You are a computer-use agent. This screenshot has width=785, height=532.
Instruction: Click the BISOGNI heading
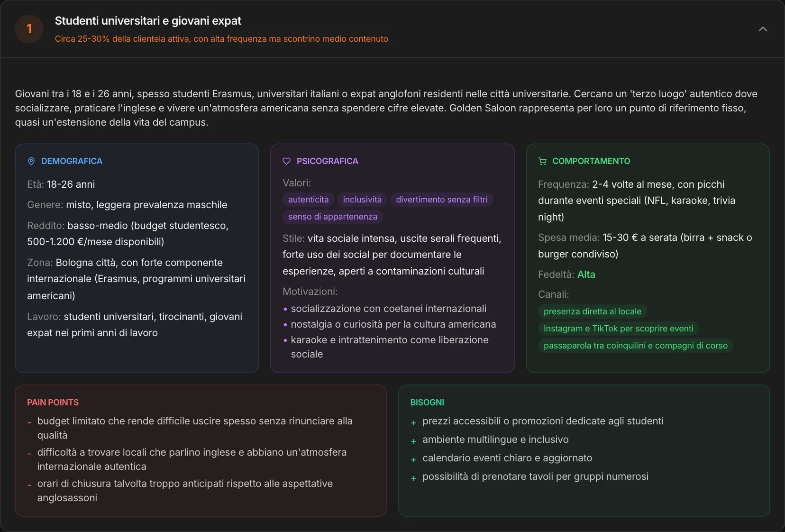pos(427,403)
